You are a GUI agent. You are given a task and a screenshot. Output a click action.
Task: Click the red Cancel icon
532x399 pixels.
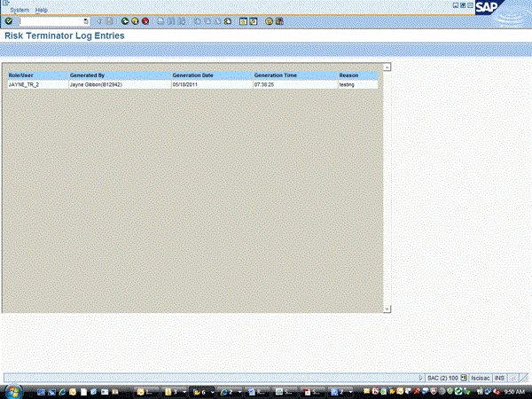145,21
